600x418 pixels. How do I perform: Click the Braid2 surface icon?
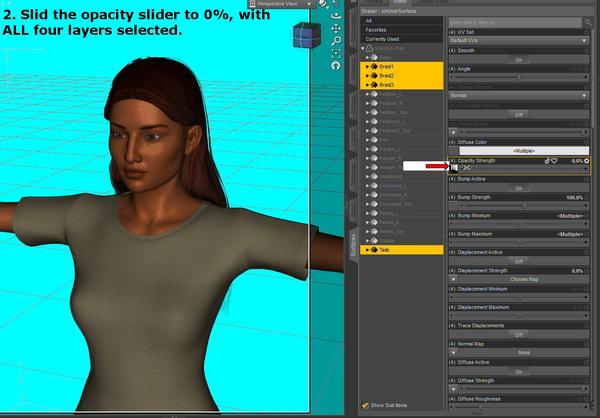374,76
